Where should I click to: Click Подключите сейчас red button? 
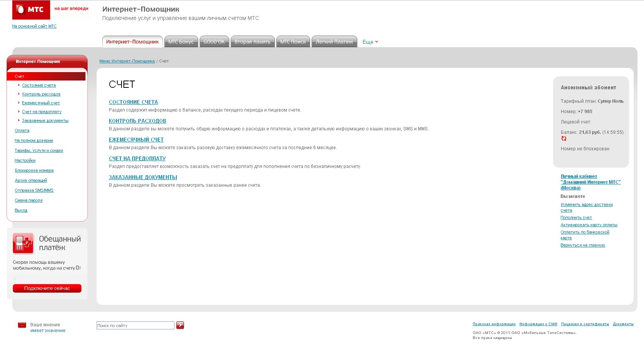47,288
